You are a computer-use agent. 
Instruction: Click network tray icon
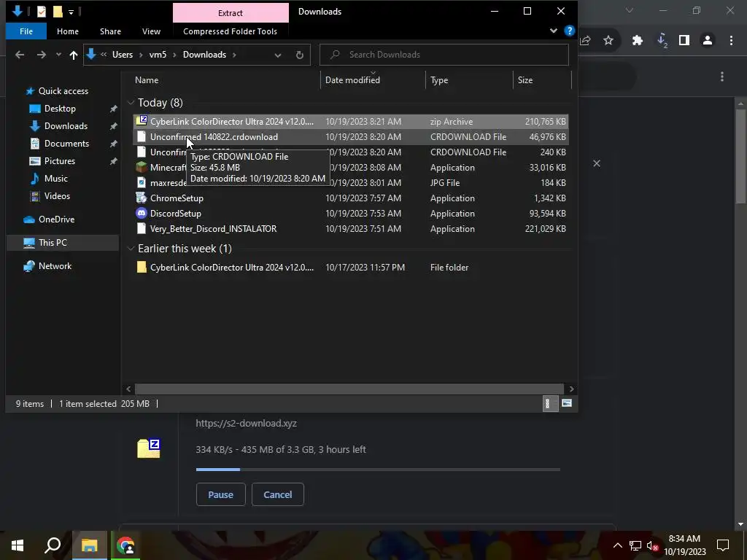point(635,545)
